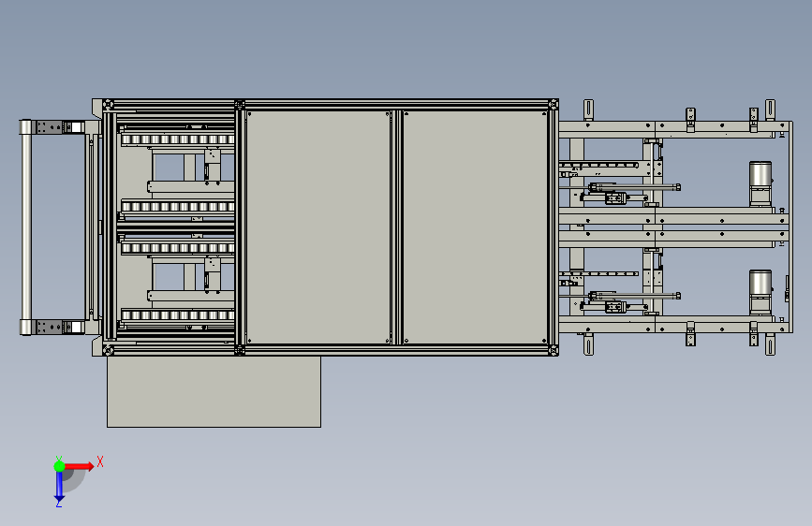Screen dimensions: 812x526
Task: Click the blue Z axis arrow of the triad
Action: click(x=59, y=487)
